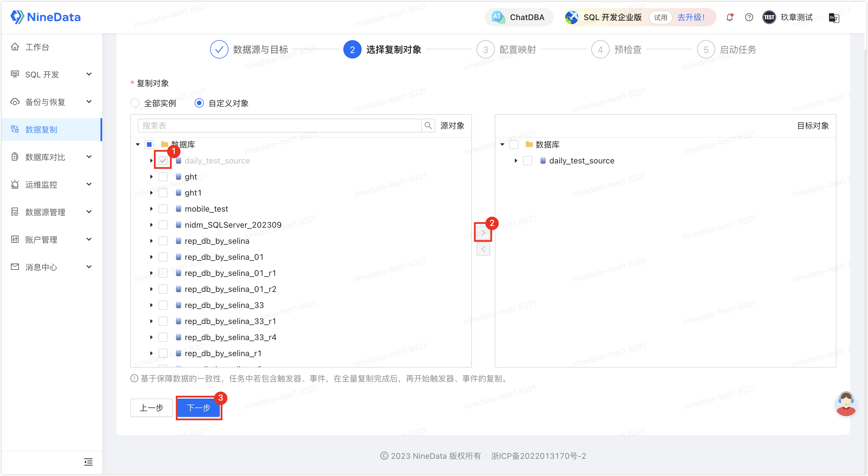The width and height of the screenshot is (868, 476).
Task: Expand the 账户管理 chevron
Action: pos(89,239)
